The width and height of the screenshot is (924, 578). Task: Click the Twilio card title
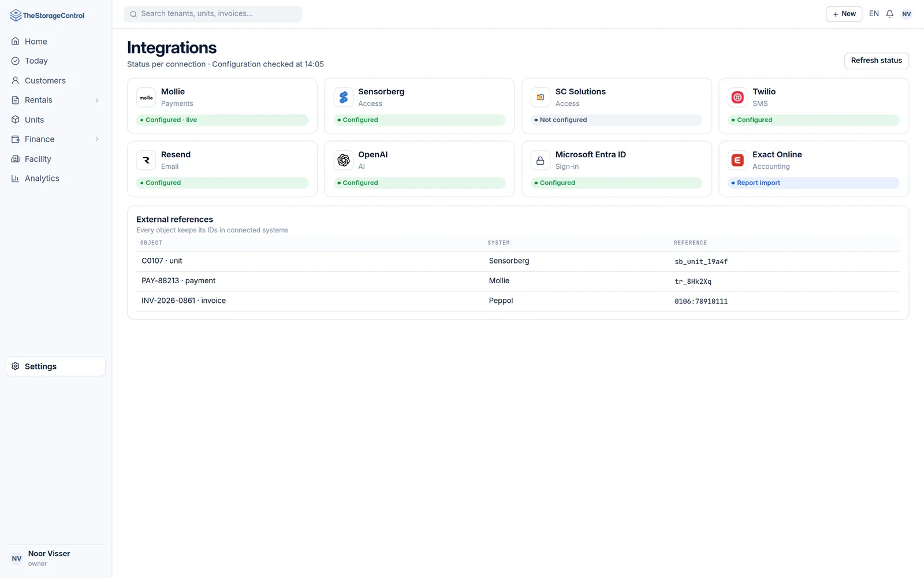pyautogui.click(x=764, y=92)
